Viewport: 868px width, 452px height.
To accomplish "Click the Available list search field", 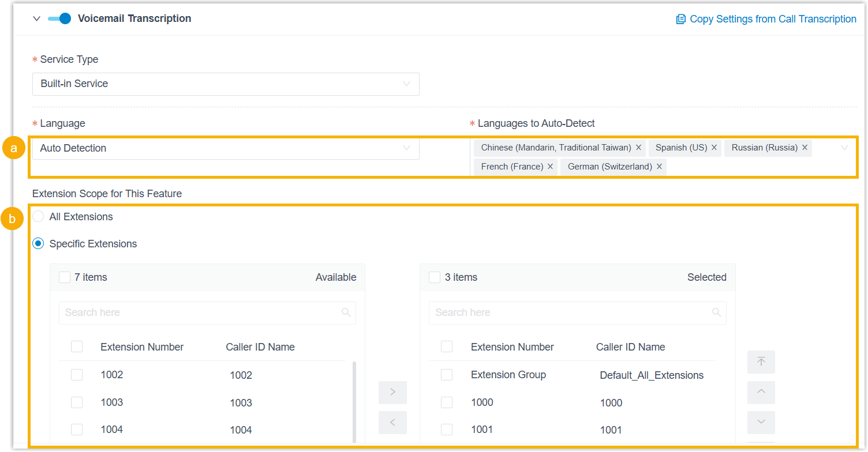I will tap(207, 312).
